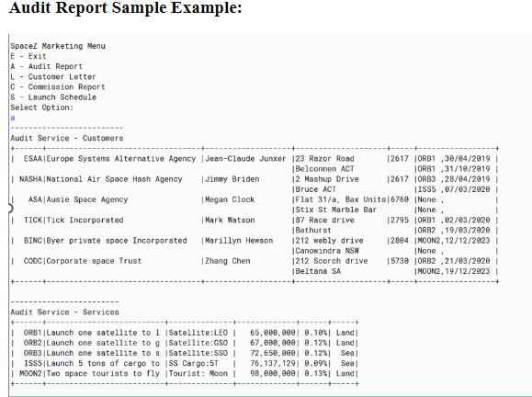Click contact name 'Mark Watson'
This screenshot has height=397, width=532.
230,220
